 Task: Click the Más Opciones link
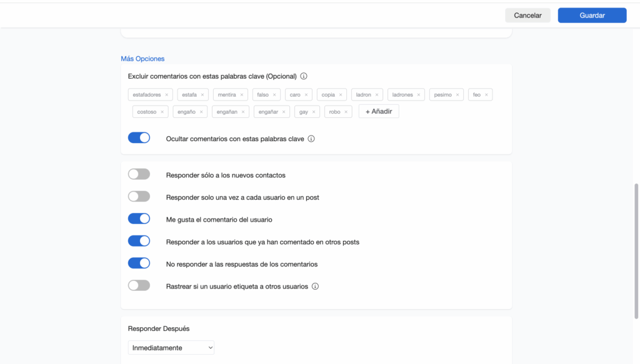tap(142, 59)
